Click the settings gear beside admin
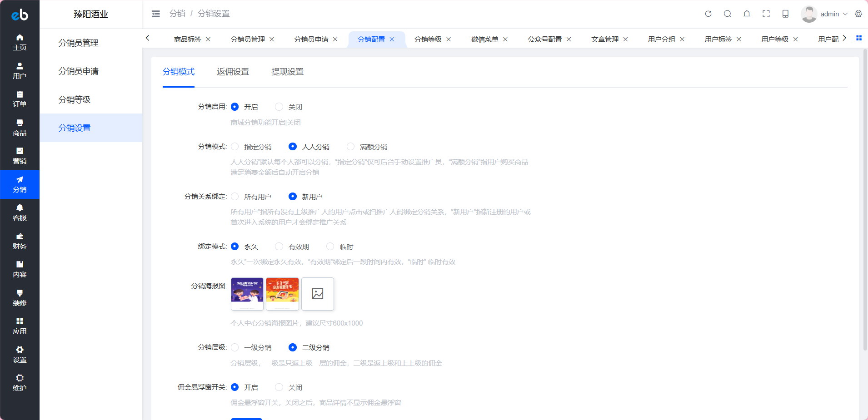 (x=858, y=14)
